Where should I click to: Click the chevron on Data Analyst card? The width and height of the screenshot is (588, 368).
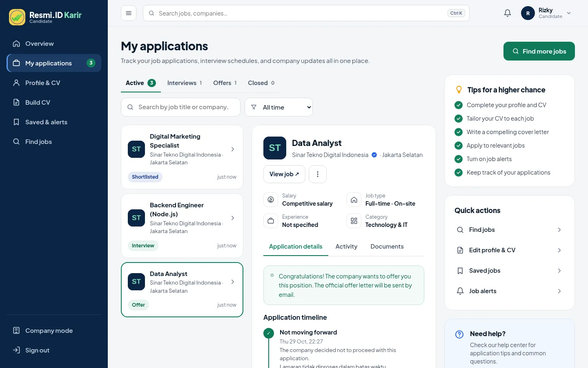click(x=233, y=282)
